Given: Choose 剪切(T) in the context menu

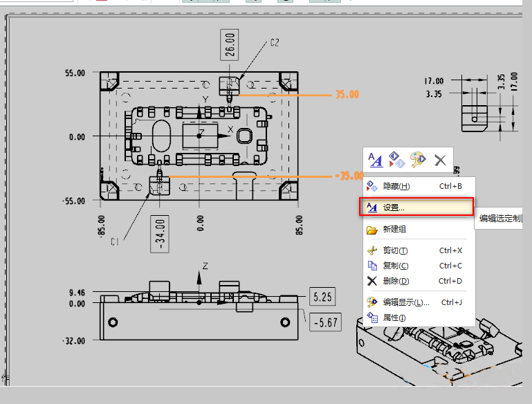Looking at the screenshot, I should coord(395,250).
